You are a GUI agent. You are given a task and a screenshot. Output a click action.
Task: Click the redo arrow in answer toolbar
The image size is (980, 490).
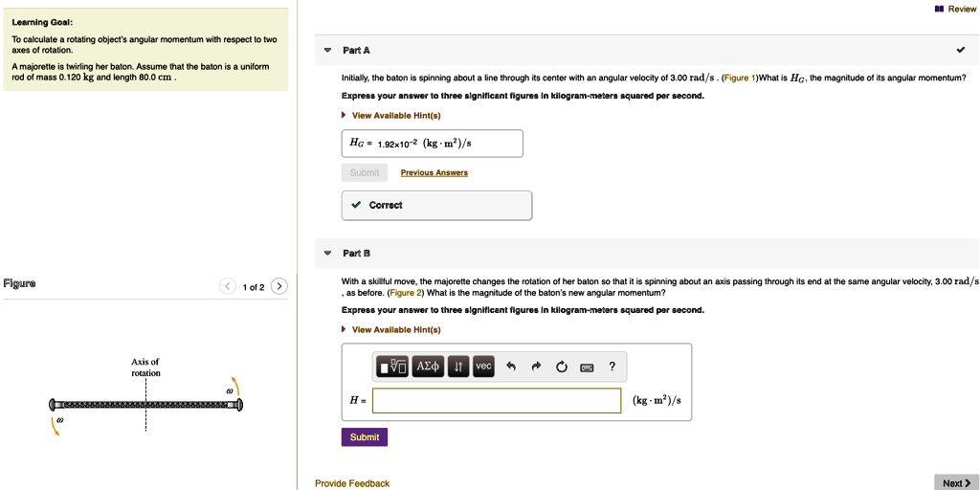pyautogui.click(x=536, y=367)
